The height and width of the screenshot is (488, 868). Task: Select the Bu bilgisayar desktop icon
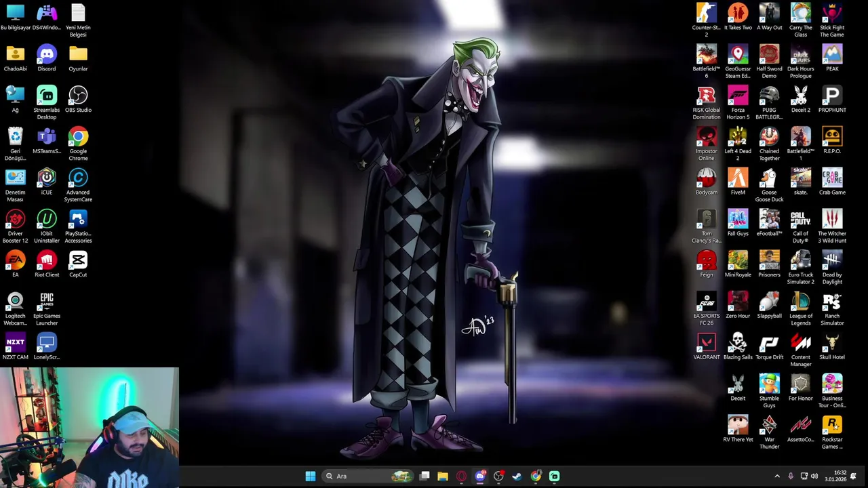(x=15, y=14)
